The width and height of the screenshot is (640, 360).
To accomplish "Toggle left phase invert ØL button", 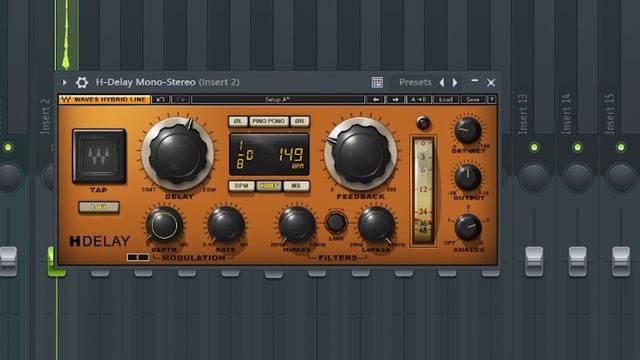I will (x=238, y=121).
